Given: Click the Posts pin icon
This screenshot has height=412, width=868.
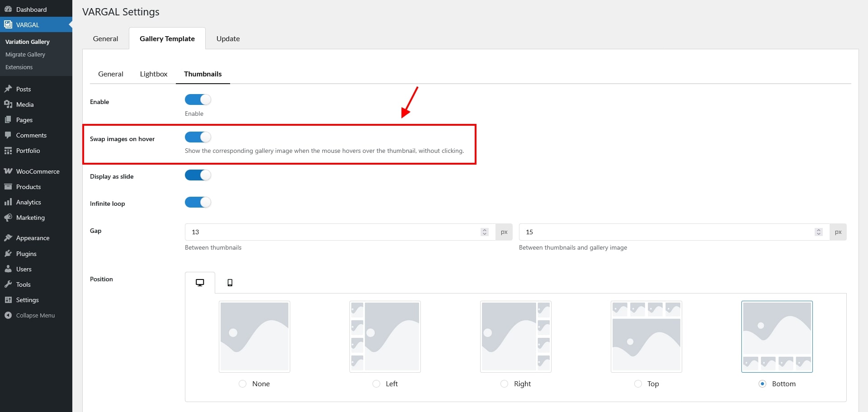Looking at the screenshot, I should (8, 89).
